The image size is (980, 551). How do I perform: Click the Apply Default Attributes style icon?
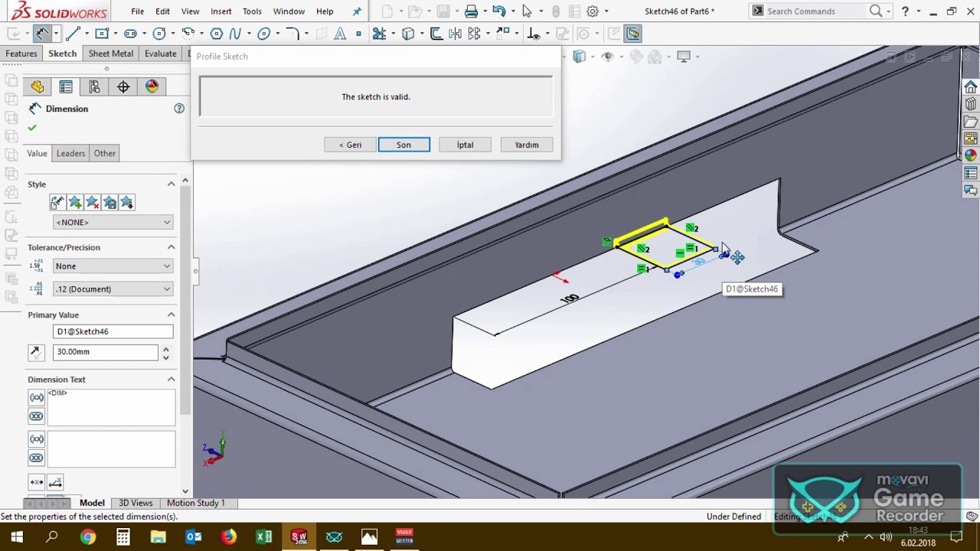pyautogui.click(x=57, y=202)
